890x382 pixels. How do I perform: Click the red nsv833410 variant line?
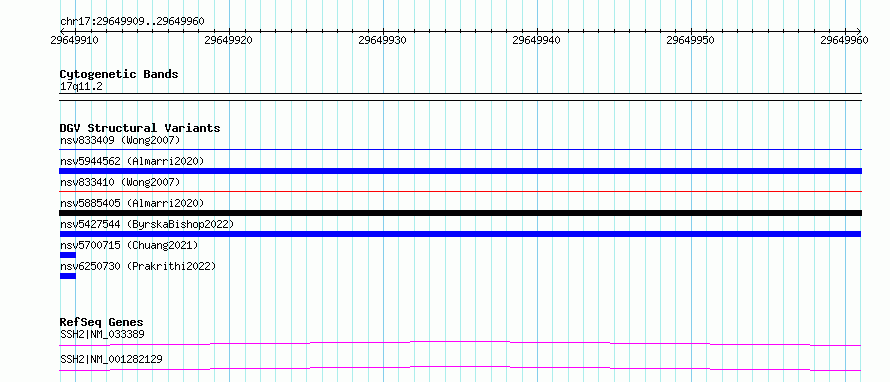click(460, 192)
